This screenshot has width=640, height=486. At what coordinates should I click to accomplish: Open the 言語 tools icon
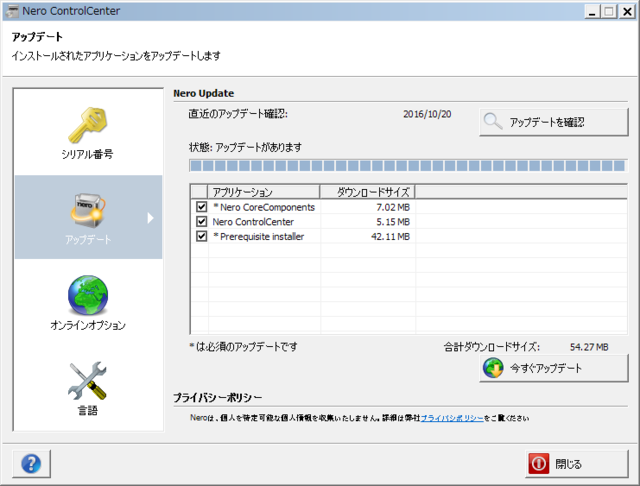87,381
